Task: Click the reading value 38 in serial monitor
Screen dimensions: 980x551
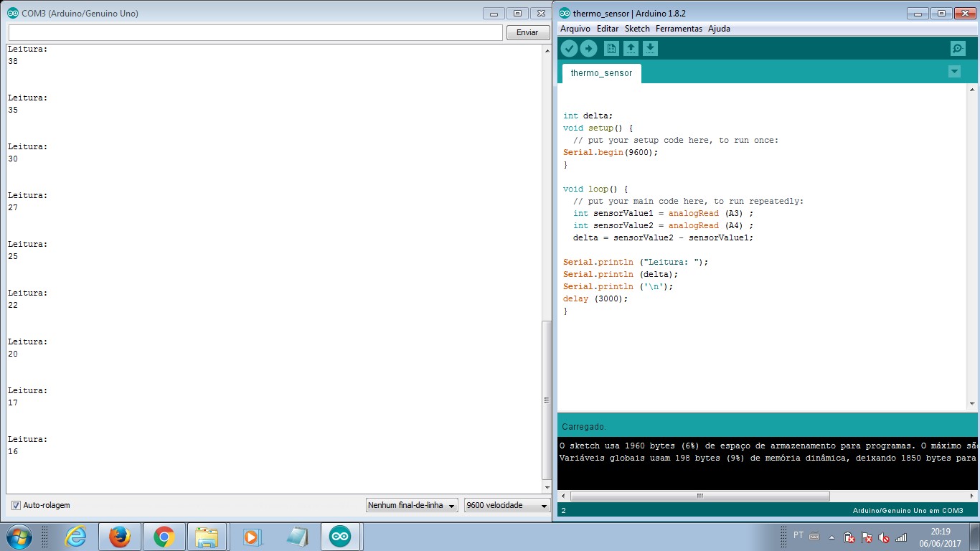Action: 13,61
